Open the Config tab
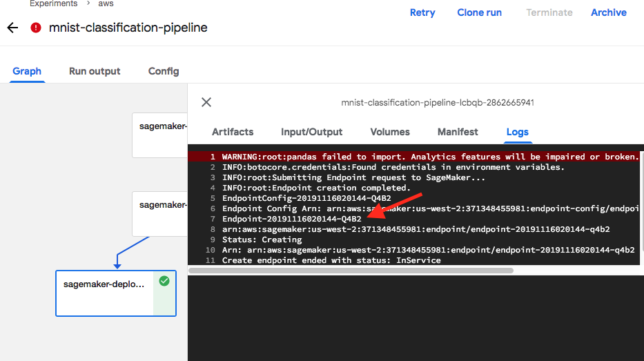Screen dimensions: 644x361 coord(164,71)
